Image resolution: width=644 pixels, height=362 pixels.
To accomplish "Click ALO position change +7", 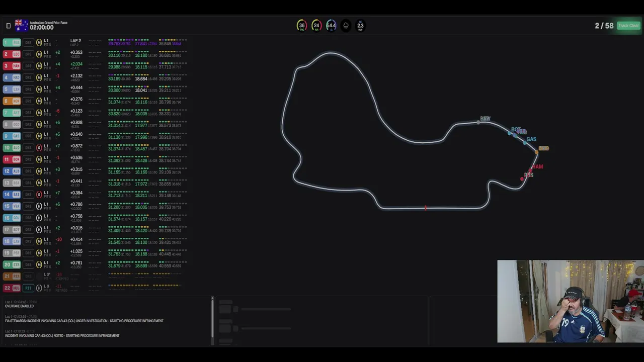I will pos(58,146).
